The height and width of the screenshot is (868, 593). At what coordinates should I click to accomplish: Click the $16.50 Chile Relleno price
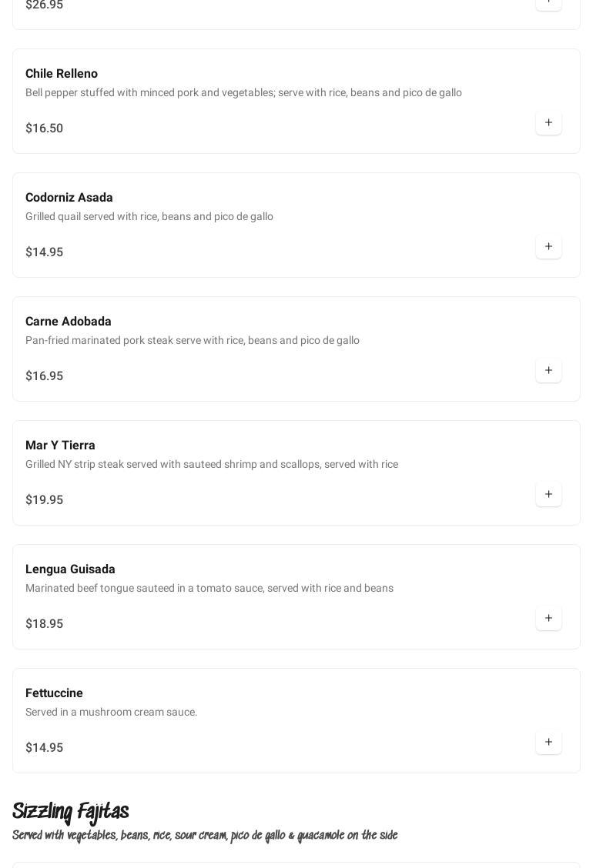pyautogui.click(x=45, y=129)
